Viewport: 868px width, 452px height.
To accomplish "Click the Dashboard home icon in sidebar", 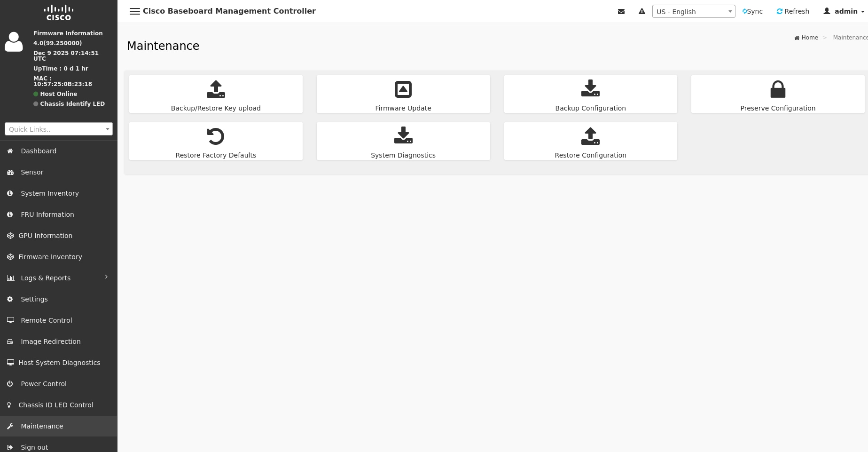I will coord(10,151).
